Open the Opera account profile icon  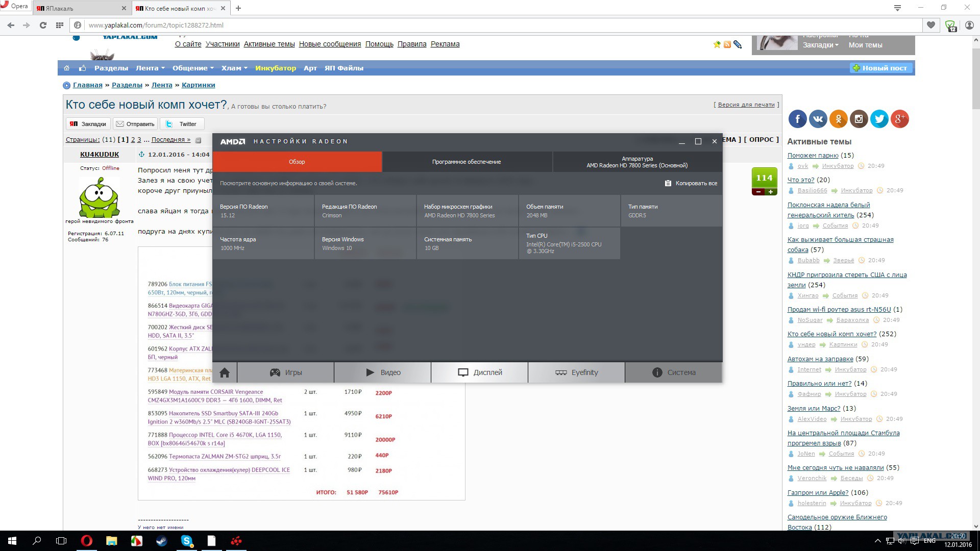click(969, 25)
